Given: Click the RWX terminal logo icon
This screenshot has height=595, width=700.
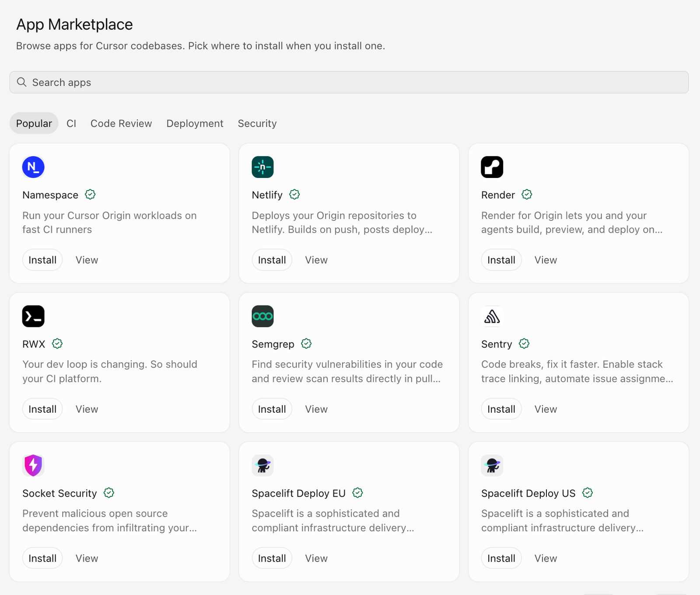Looking at the screenshot, I should pos(33,316).
